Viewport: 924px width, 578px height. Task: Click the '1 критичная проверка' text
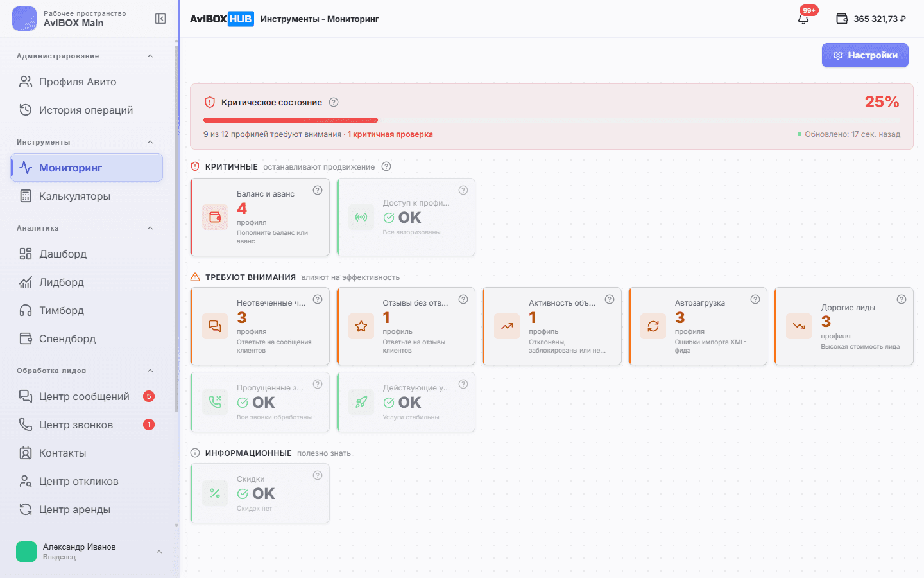coord(390,134)
